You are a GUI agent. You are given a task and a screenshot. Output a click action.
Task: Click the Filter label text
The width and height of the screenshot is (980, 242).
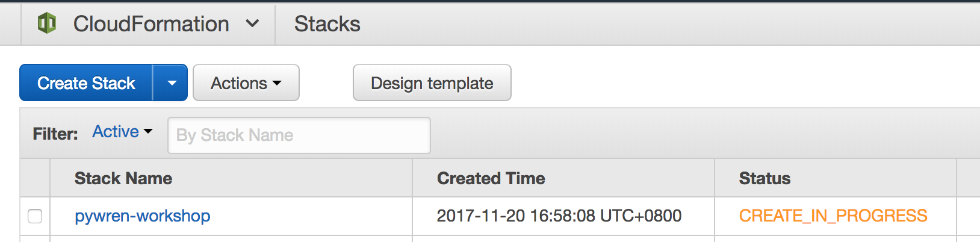coord(55,134)
